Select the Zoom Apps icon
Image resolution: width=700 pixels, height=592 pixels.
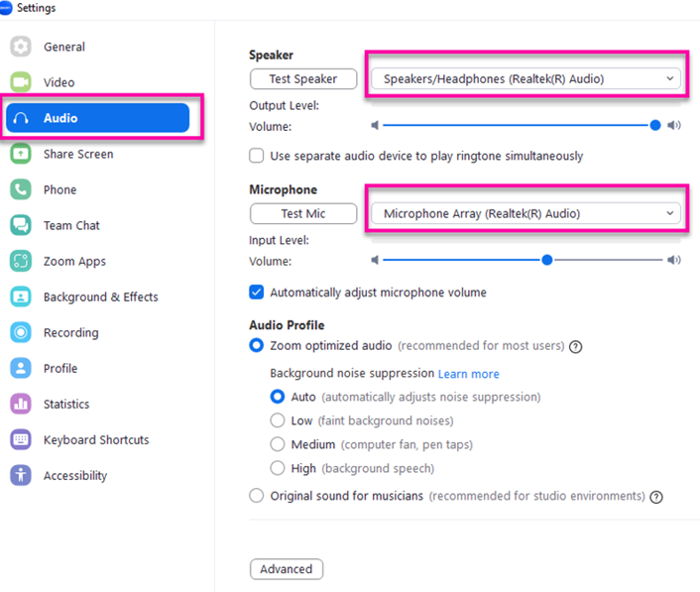21,261
